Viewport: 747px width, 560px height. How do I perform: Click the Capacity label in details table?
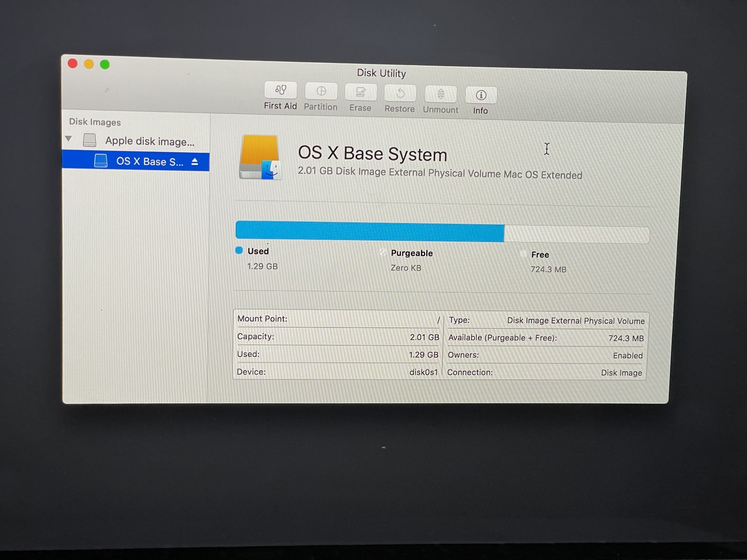pyautogui.click(x=256, y=336)
